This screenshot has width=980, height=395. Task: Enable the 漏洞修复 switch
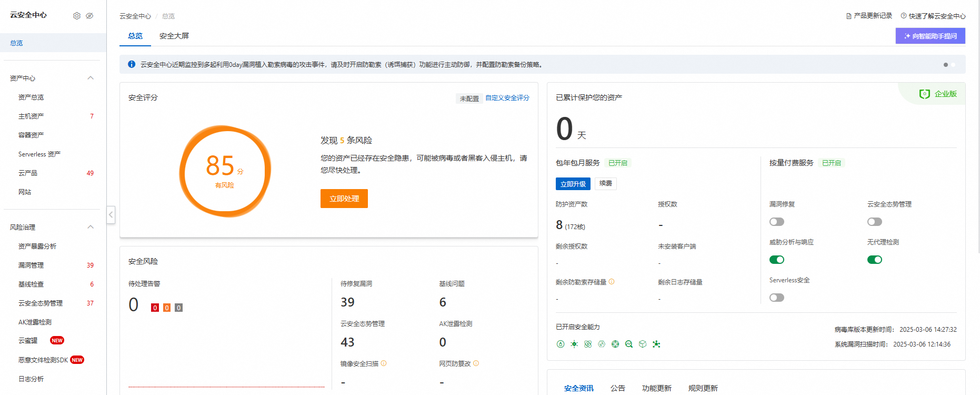click(x=777, y=222)
